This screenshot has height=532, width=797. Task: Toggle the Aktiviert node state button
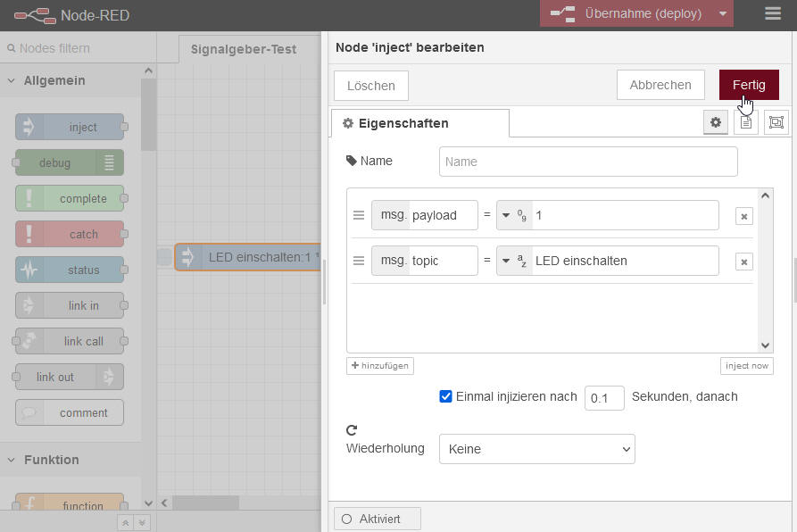pyautogui.click(x=376, y=519)
